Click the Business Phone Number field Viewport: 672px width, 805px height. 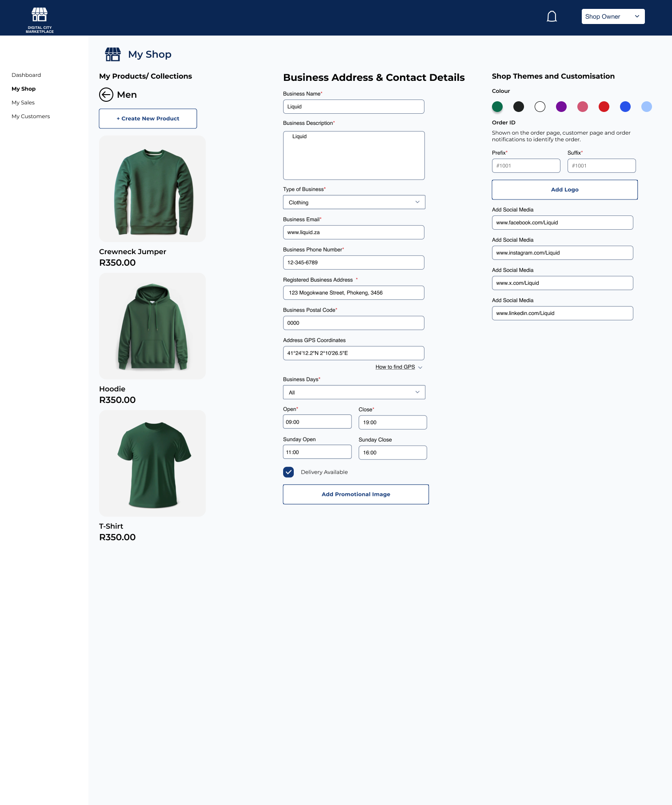[354, 263]
